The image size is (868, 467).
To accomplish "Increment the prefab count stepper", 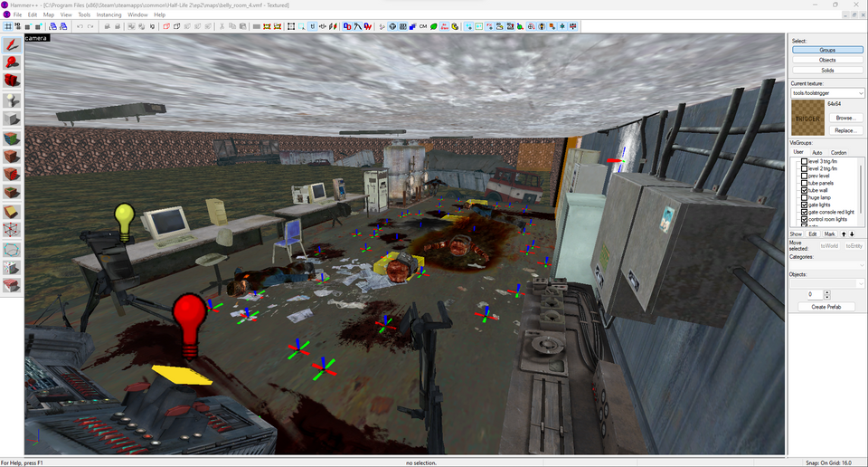I will tap(827, 292).
